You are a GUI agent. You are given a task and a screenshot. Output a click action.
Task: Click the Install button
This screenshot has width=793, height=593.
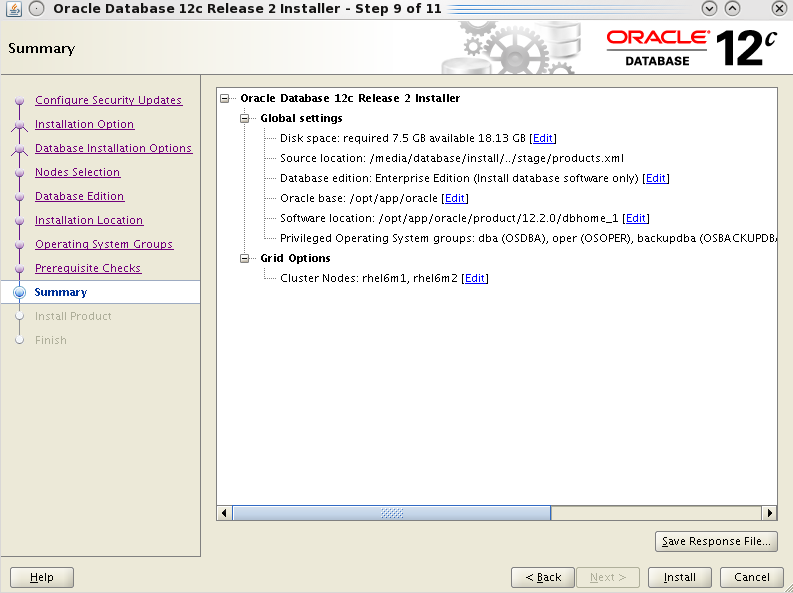680,577
